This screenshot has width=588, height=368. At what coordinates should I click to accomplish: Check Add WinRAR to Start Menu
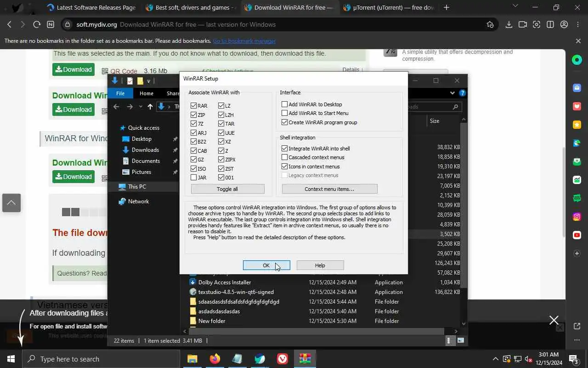(x=285, y=113)
